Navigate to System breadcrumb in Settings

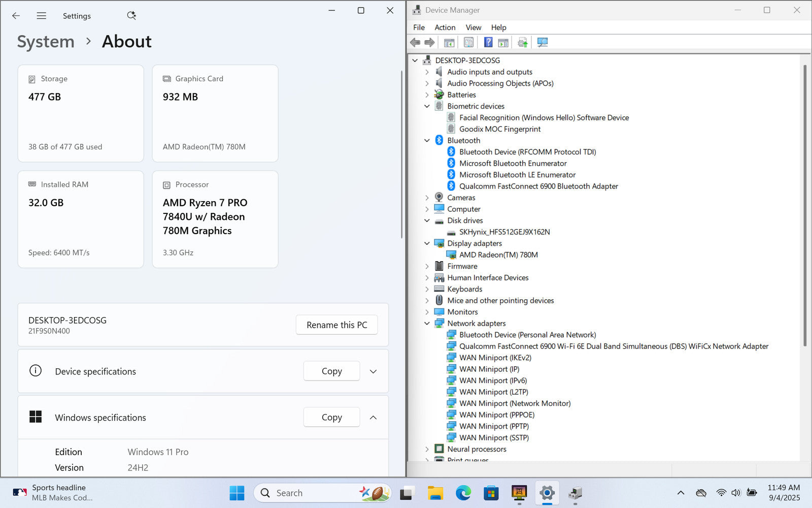(x=46, y=42)
